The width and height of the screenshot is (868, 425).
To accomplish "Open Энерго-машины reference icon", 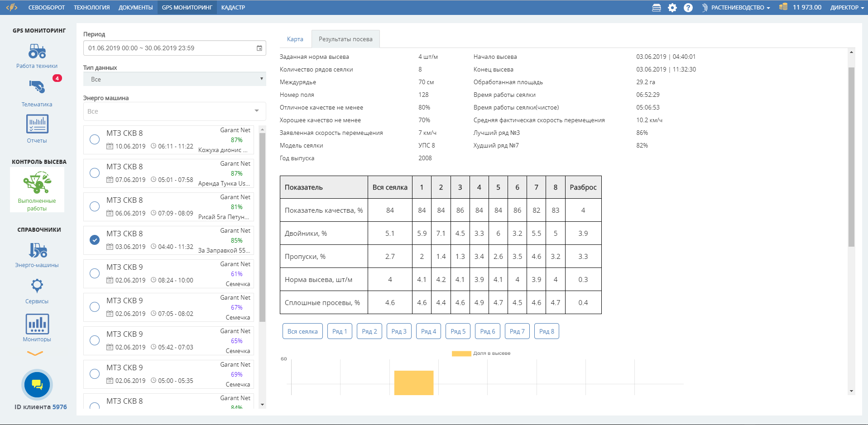I will pyautogui.click(x=38, y=250).
